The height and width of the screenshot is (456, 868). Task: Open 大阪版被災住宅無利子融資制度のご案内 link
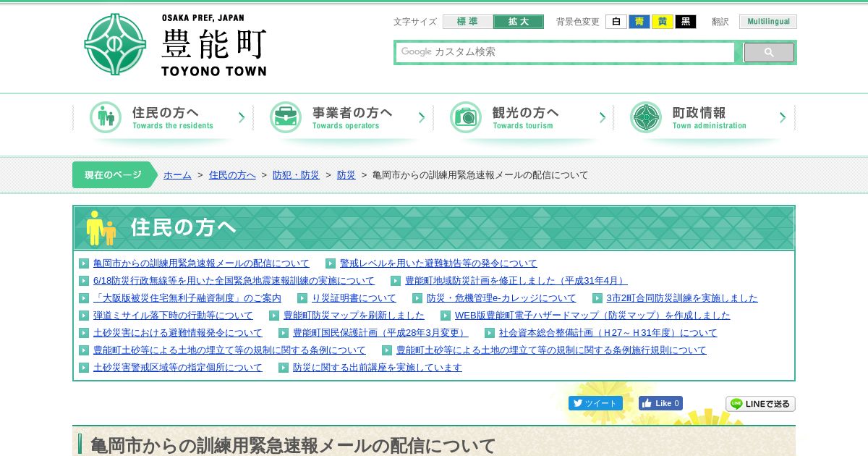pos(187,298)
